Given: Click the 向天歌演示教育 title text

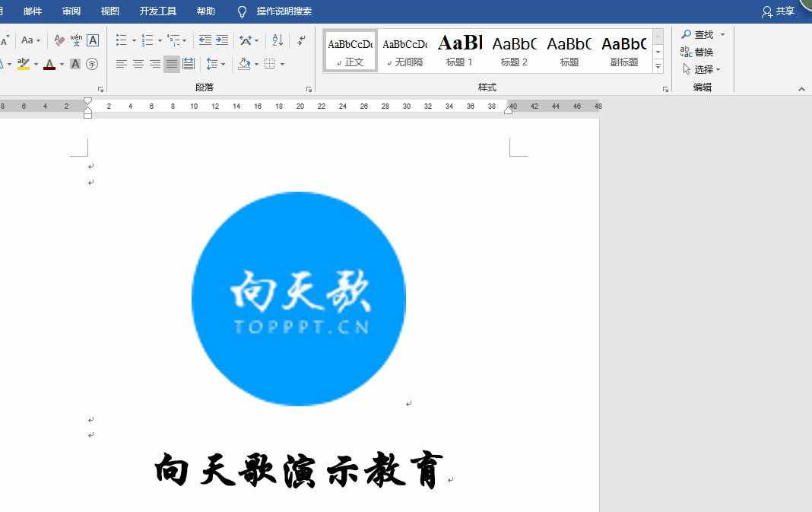Looking at the screenshot, I should tap(300, 470).
